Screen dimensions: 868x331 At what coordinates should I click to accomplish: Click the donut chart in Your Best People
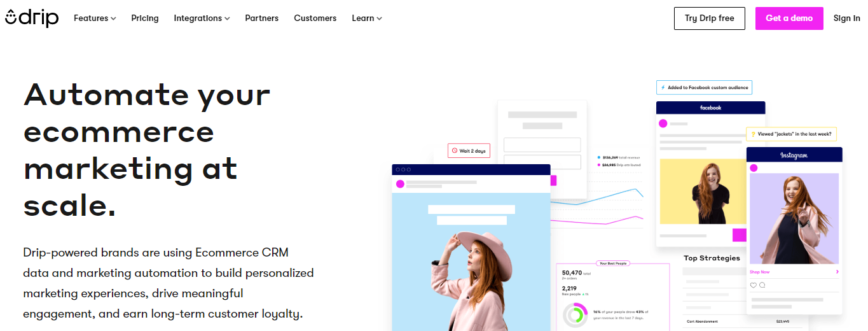pyautogui.click(x=575, y=315)
